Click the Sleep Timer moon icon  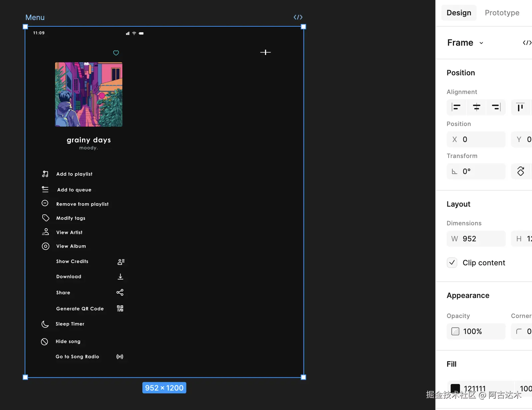(45, 324)
